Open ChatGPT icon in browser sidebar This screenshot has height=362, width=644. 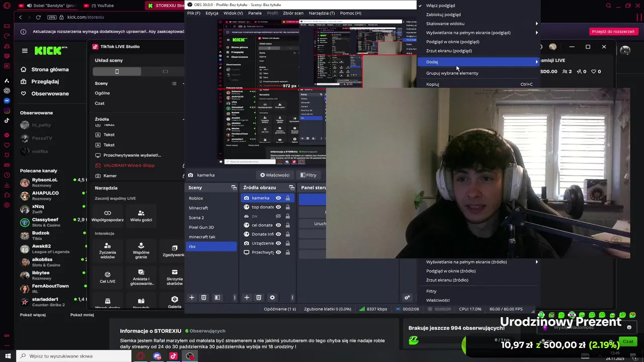click(7, 90)
